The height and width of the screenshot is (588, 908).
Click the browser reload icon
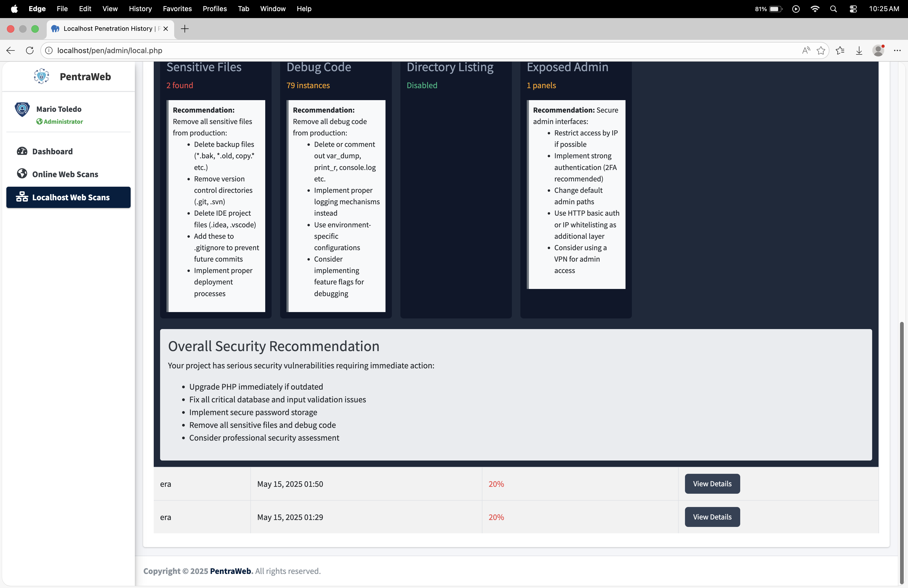30,50
